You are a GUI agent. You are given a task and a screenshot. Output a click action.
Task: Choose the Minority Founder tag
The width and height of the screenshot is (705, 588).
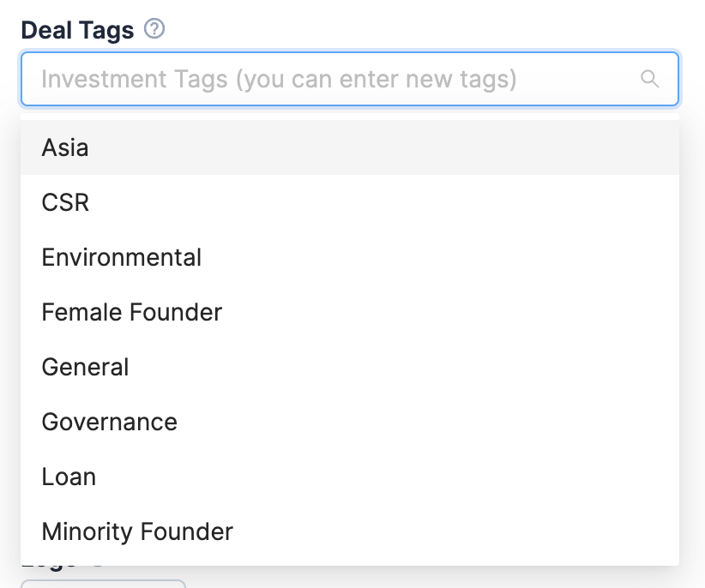[137, 532]
